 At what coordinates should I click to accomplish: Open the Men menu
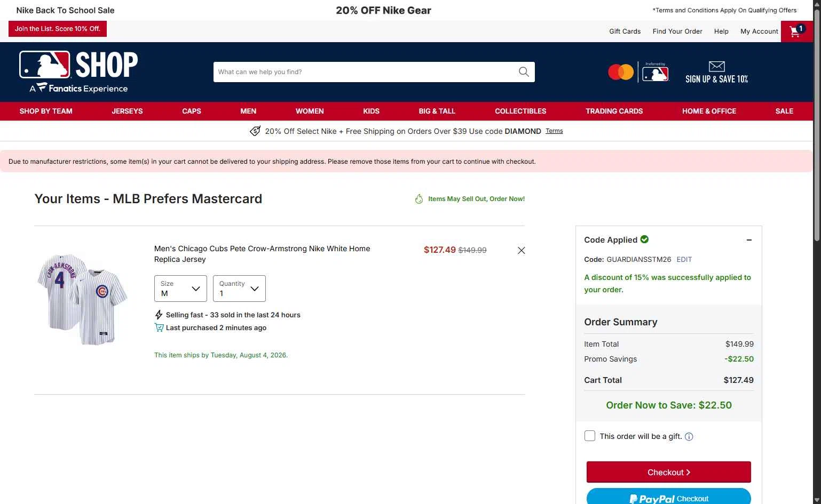[x=248, y=111]
